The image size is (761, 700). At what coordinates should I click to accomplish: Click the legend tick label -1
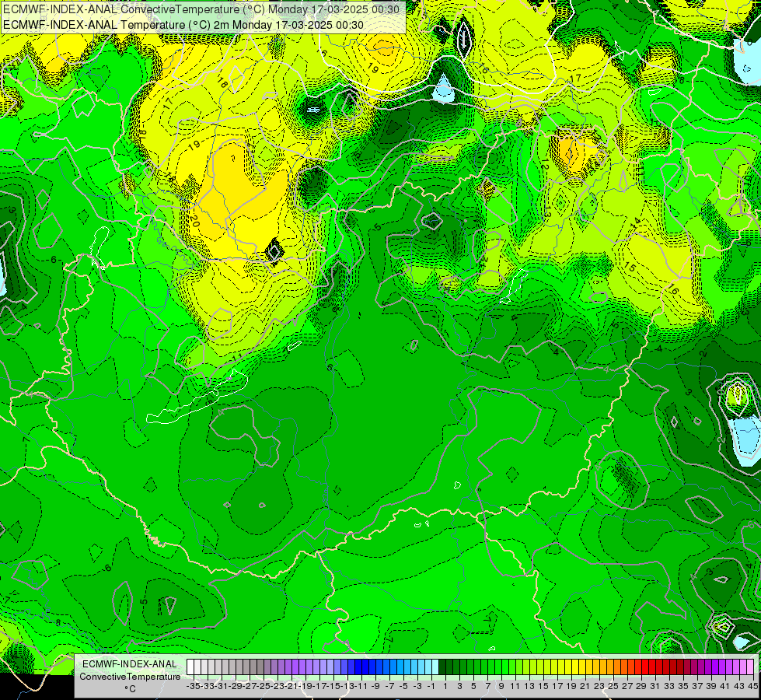[x=431, y=686]
